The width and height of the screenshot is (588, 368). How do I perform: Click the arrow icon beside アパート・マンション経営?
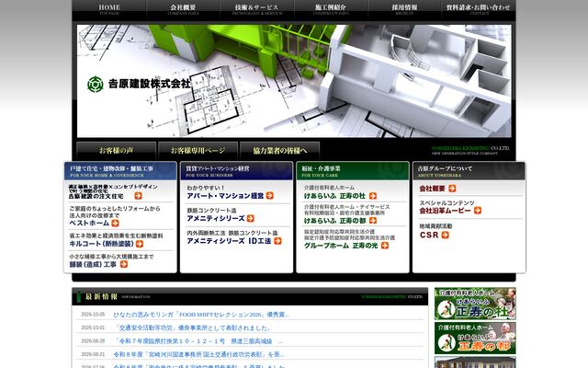click(x=269, y=196)
